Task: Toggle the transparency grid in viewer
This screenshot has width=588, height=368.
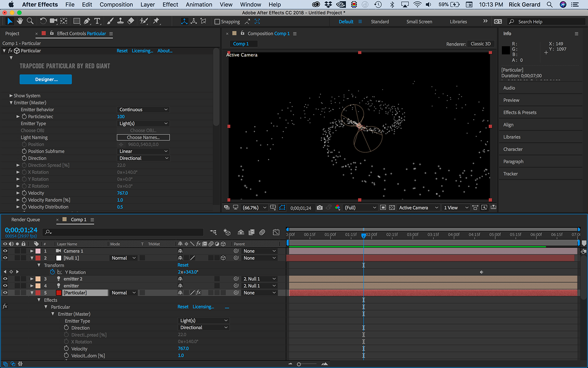Action: (x=392, y=208)
